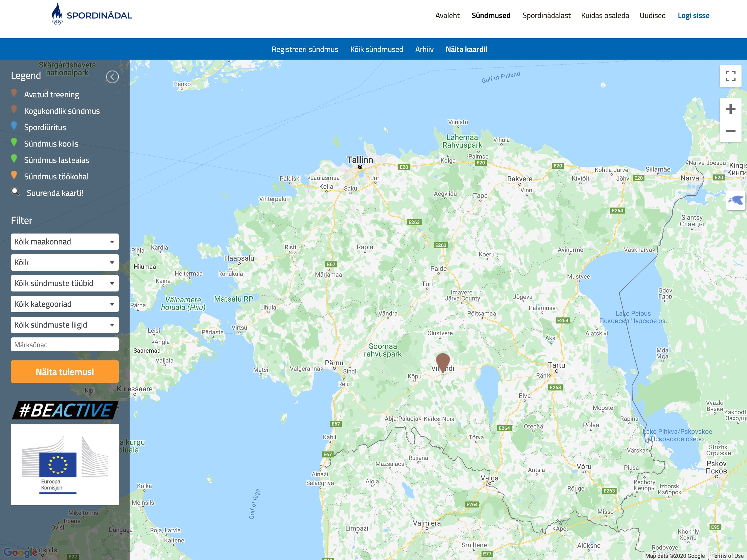Click the Lahemaa Rahvuspark label
Viewport: 747px width, 560px height.
tap(462, 141)
